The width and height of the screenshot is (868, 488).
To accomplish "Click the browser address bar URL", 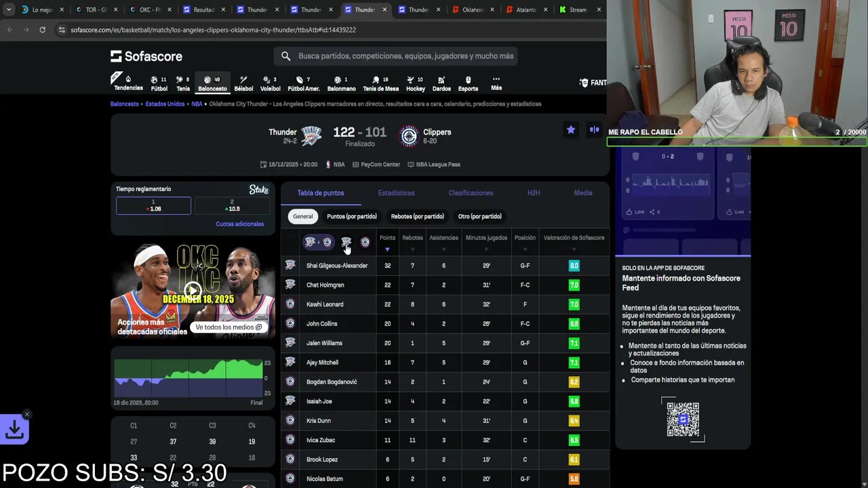I will point(213,30).
